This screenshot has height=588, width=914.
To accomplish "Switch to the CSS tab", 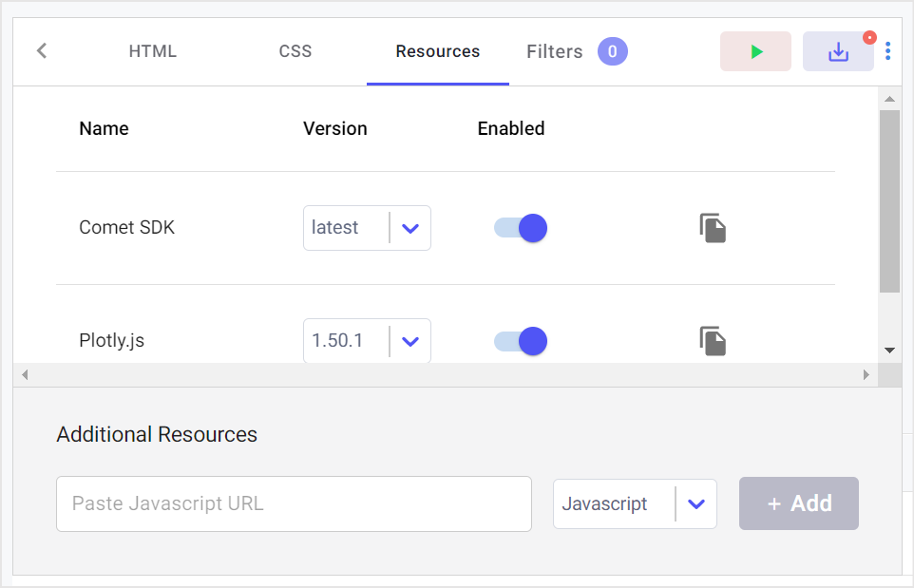I will pyautogui.click(x=295, y=51).
